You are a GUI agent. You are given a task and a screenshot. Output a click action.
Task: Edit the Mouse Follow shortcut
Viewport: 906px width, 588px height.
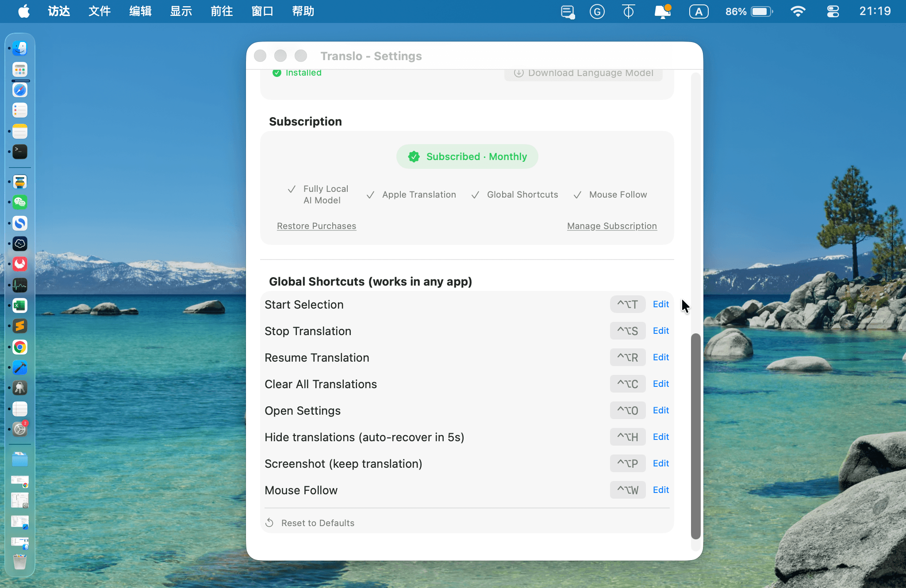tap(661, 490)
